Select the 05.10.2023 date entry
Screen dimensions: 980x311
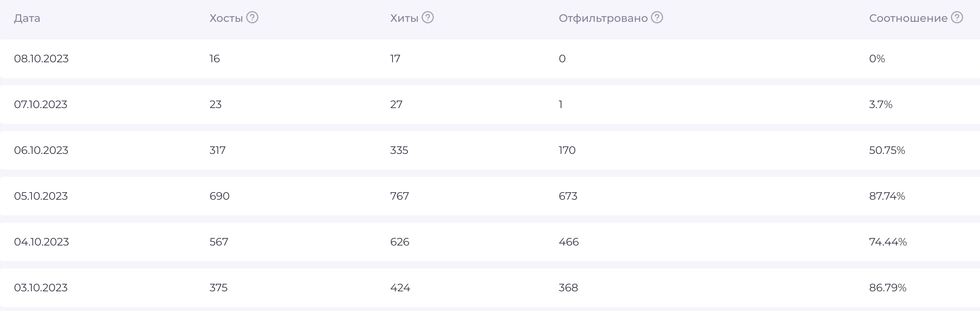41,196
